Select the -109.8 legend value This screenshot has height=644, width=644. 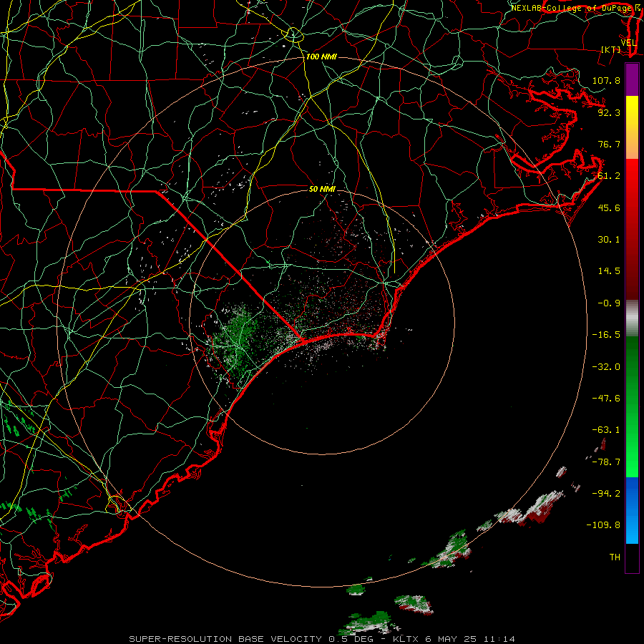point(603,525)
